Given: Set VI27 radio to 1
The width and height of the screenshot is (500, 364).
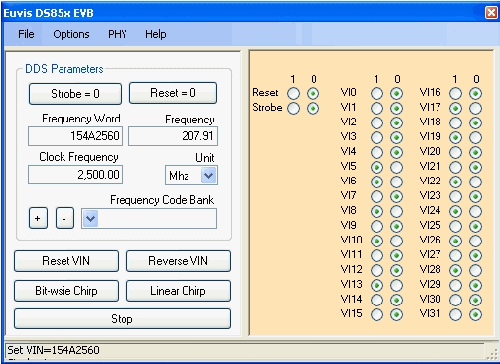Looking at the screenshot, I should click(456, 255).
